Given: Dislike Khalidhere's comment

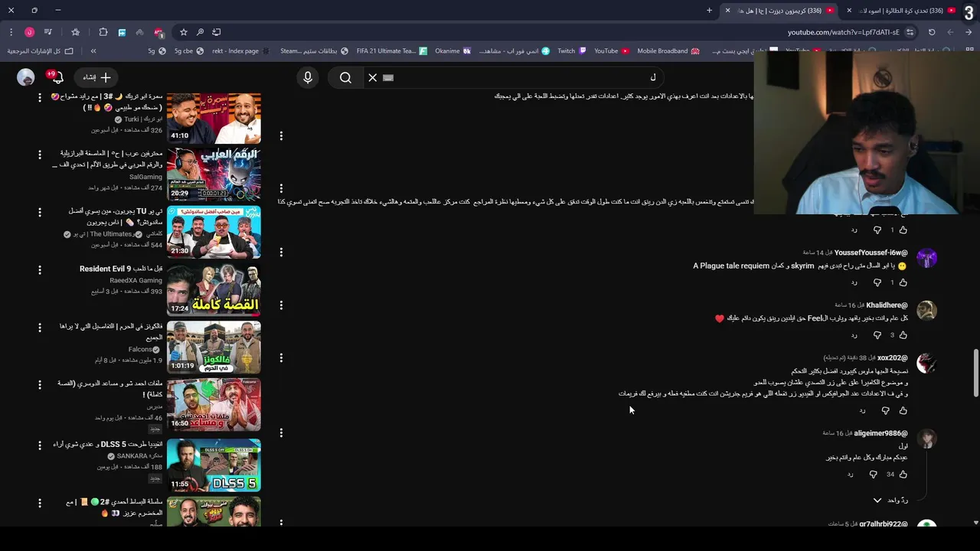Looking at the screenshot, I should tap(877, 335).
